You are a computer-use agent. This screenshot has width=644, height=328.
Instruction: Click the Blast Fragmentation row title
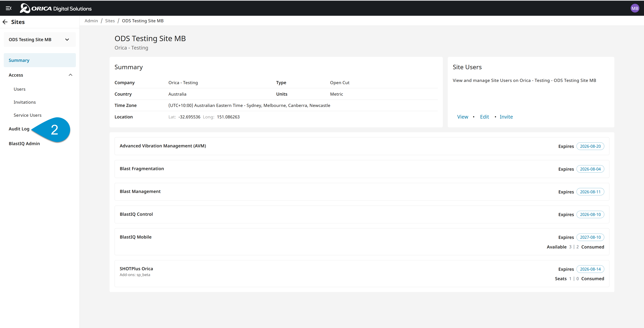click(142, 169)
